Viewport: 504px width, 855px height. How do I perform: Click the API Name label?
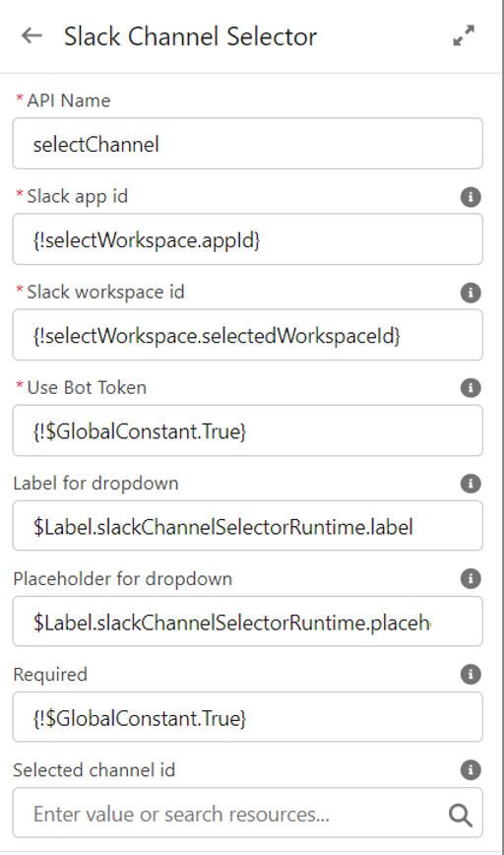pyautogui.click(x=69, y=100)
